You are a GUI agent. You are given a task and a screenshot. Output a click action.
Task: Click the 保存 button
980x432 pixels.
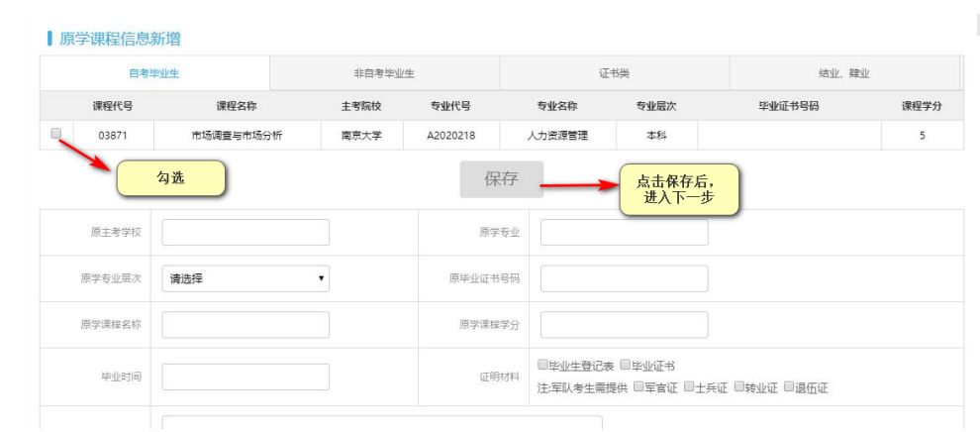point(501,179)
